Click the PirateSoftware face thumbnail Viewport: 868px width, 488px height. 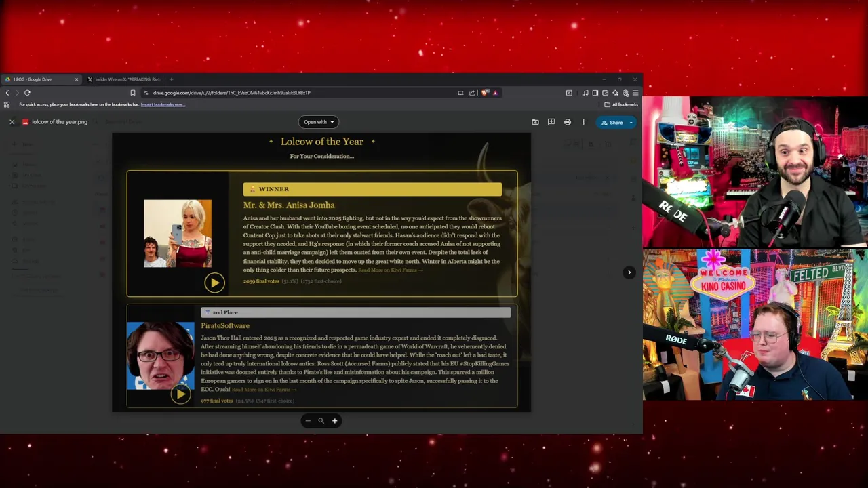tap(160, 356)
